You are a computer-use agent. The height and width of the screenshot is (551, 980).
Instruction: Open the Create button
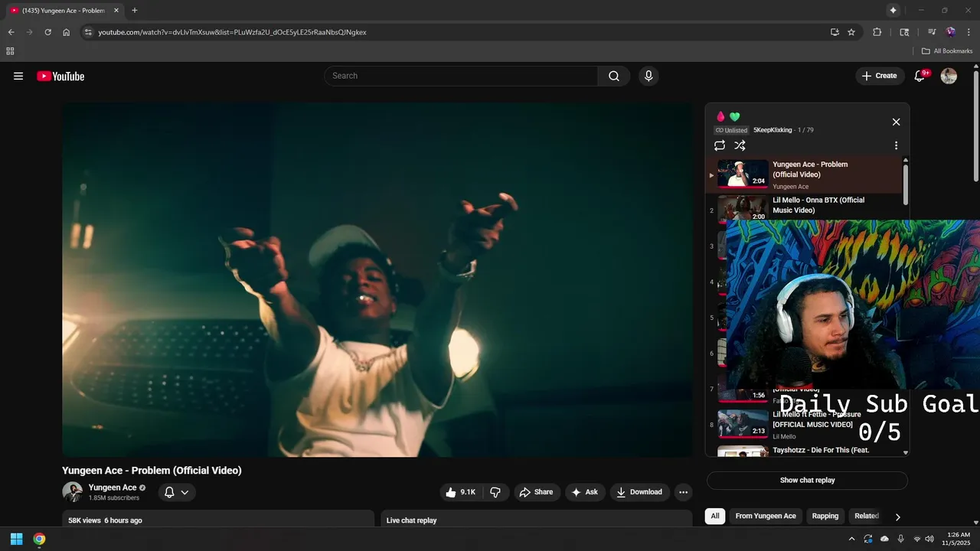coord(879,76)
